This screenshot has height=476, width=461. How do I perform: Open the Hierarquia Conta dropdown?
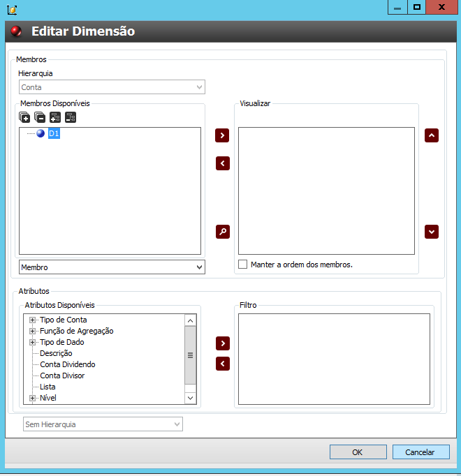tap(112, 87)
